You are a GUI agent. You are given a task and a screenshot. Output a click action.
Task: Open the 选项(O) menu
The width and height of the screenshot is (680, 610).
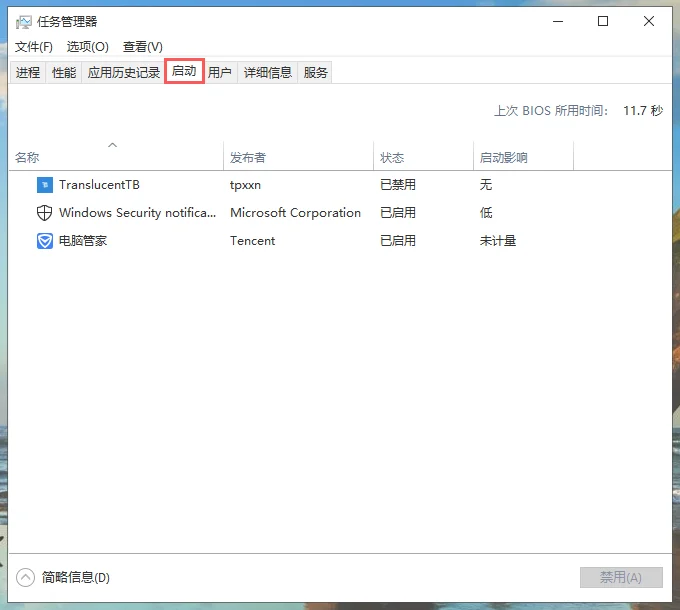pyautogui.click(x=88, y=47)
